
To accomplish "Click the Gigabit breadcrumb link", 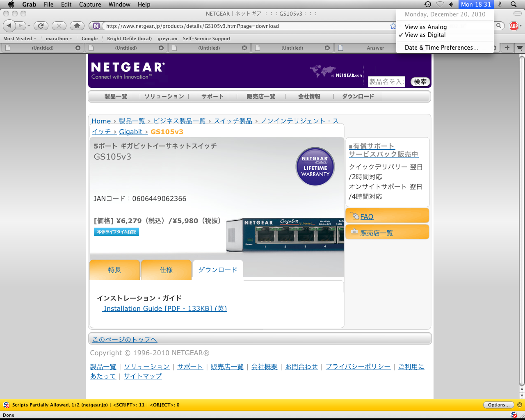I will coord(131,132).
